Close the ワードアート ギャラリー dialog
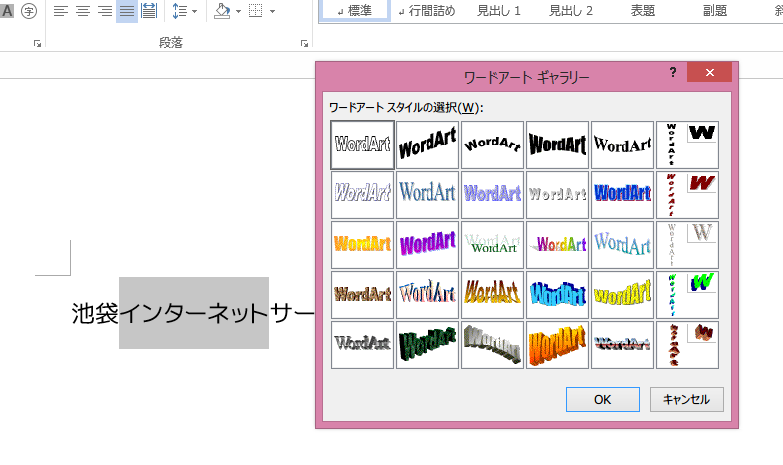Viewport: 783px width, 465px height. click(x=710, y=72)
